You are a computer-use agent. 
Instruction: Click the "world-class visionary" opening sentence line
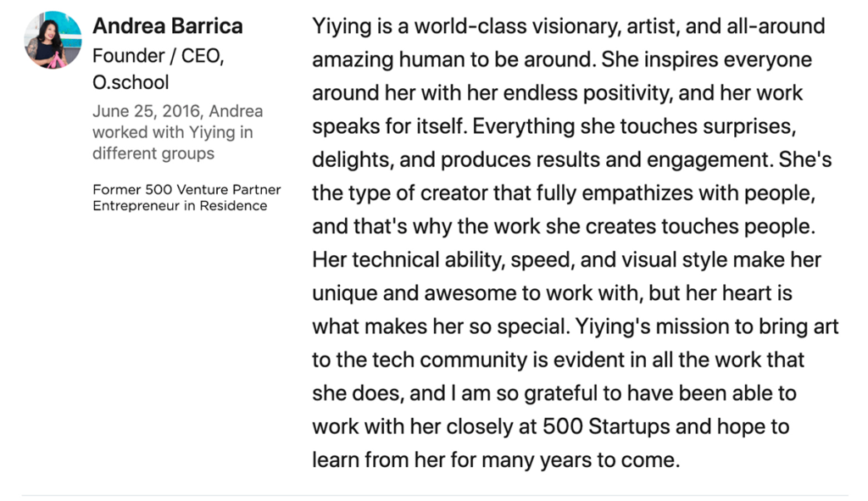[x=569, y=26]
